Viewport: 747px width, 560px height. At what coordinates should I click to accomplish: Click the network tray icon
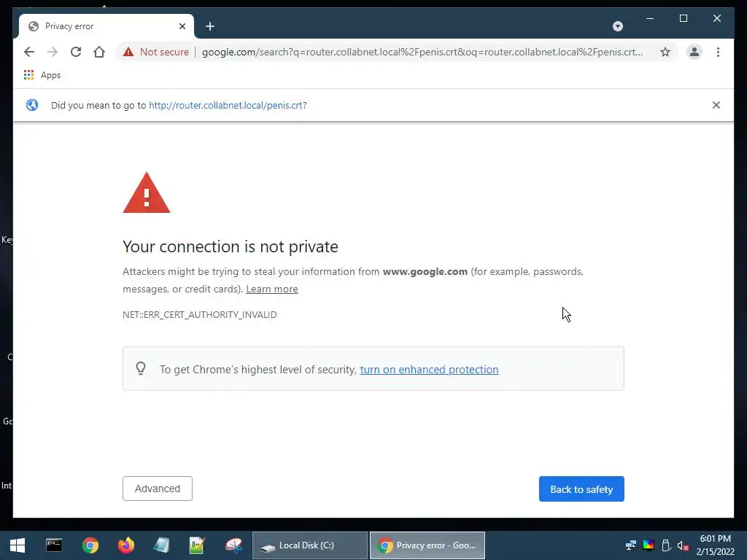pos(631,545)
